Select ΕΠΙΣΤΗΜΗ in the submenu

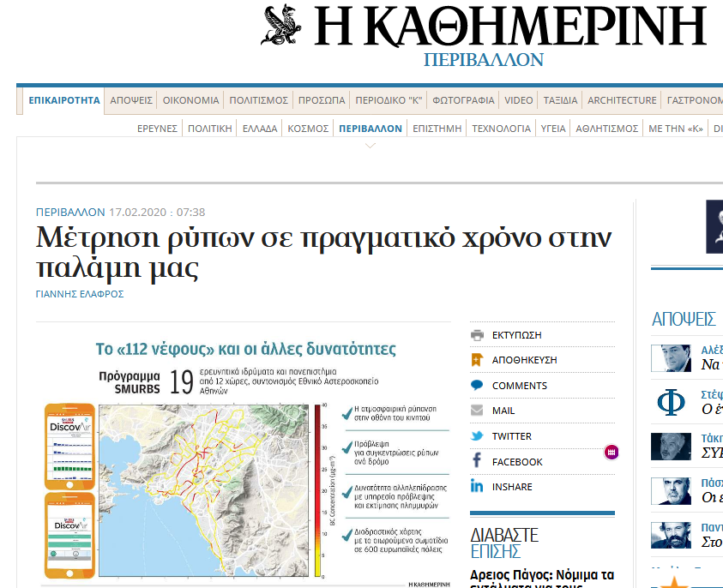(437, 129)
